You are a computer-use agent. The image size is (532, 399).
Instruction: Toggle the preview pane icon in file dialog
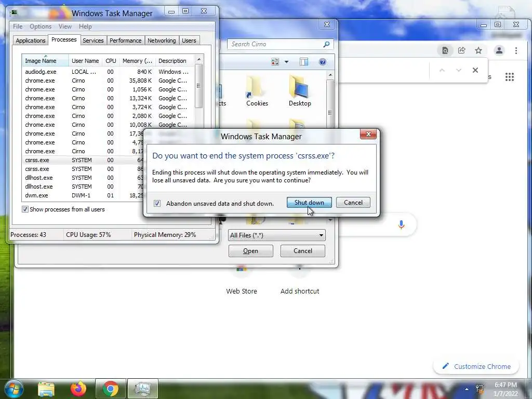[x=303, y=61]
